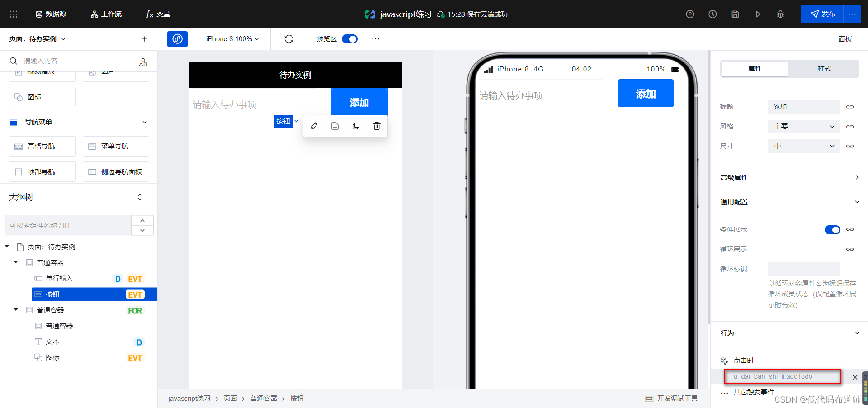Viewport: 868px width, 408px height.
Task: Click the blue link mode toolbar icon
Action: click(177, 39)
